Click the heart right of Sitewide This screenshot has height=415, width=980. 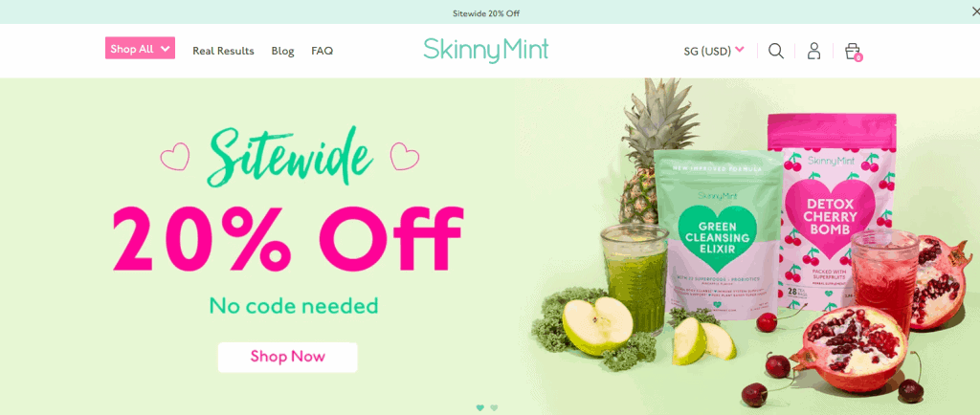[x=405, y=156]
